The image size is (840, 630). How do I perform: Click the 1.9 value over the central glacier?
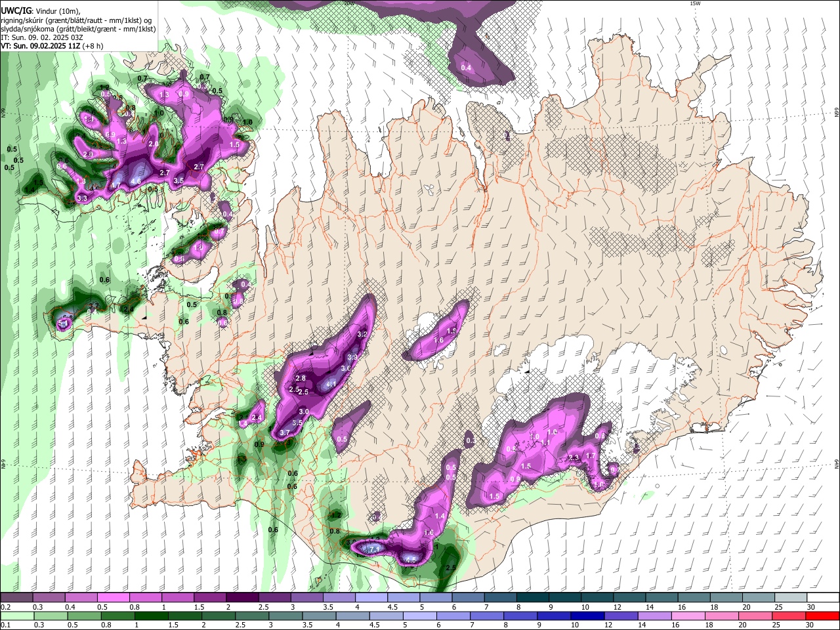[x=451, y=331]
